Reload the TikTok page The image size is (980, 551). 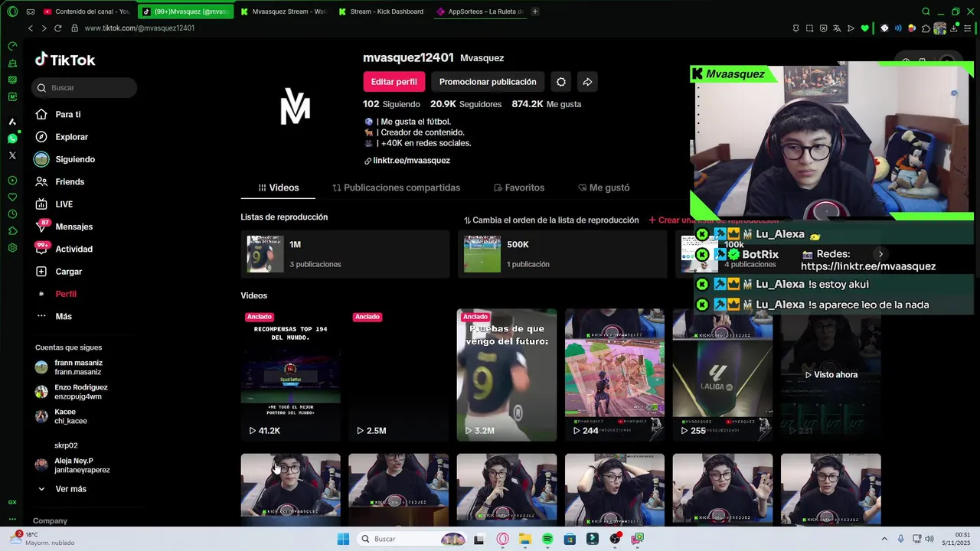pyautogui.click(x=57, y=28)
